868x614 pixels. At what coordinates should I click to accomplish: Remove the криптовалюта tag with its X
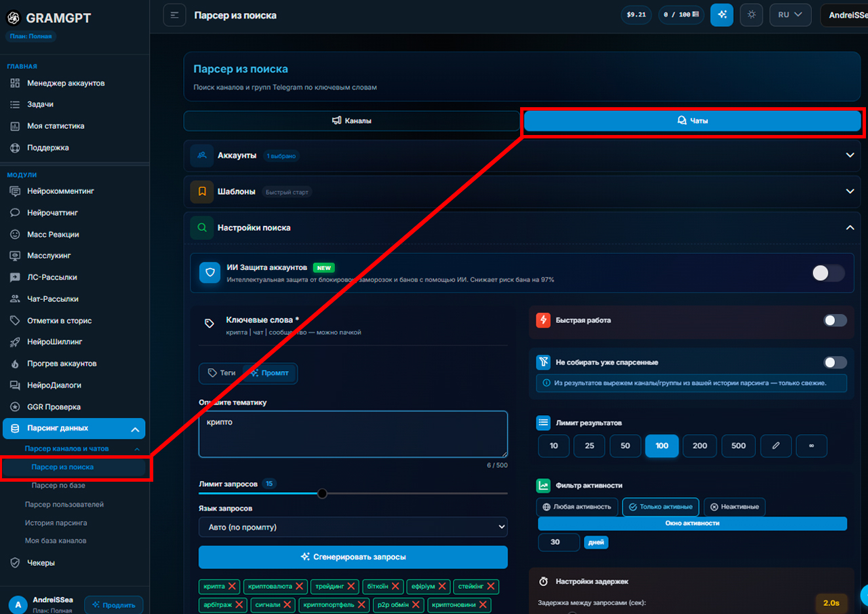[x=300, y=586]
